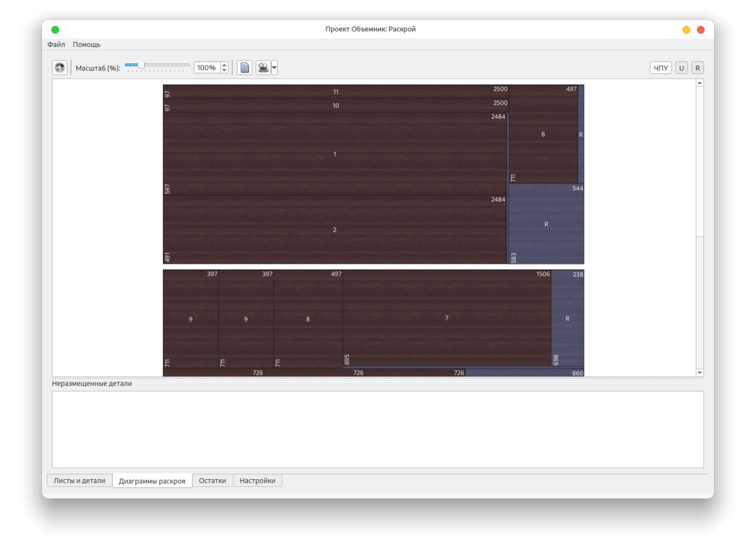Select part 11 on the first sheet
This screenshot has width=756, height=546.
[335, 92]
